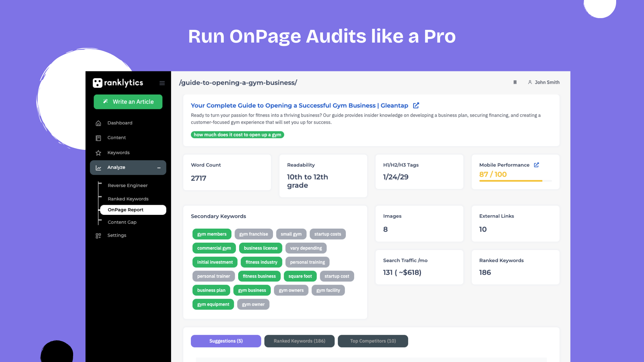
Task: Select the Suggestions tab
Action: point(226,341)
